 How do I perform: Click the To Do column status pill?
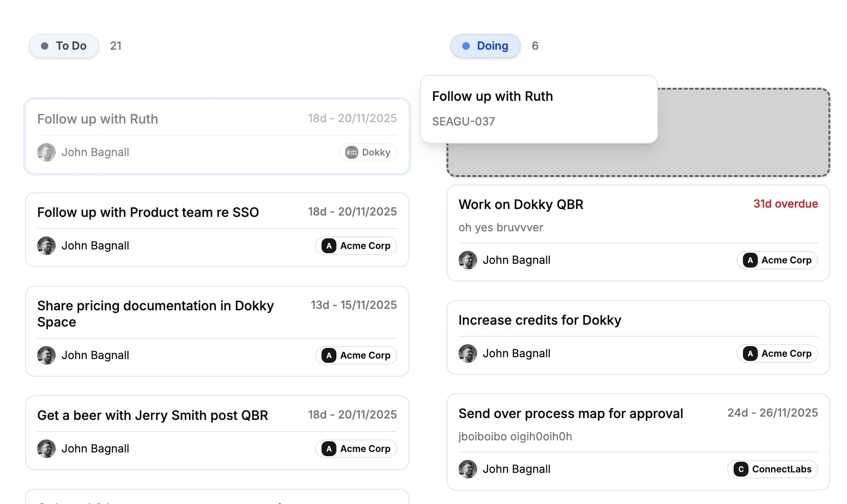pos(64,46)
